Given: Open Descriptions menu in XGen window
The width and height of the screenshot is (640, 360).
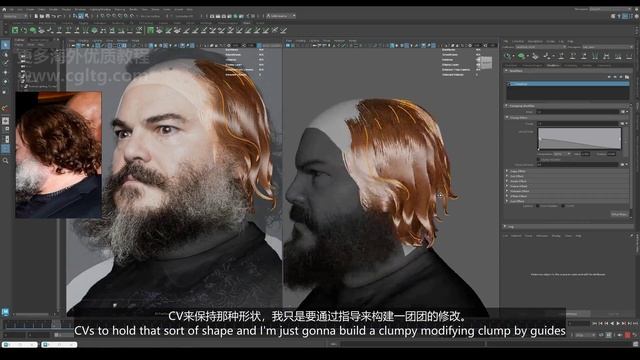Looking at the screenshot, I should (535, 41).
